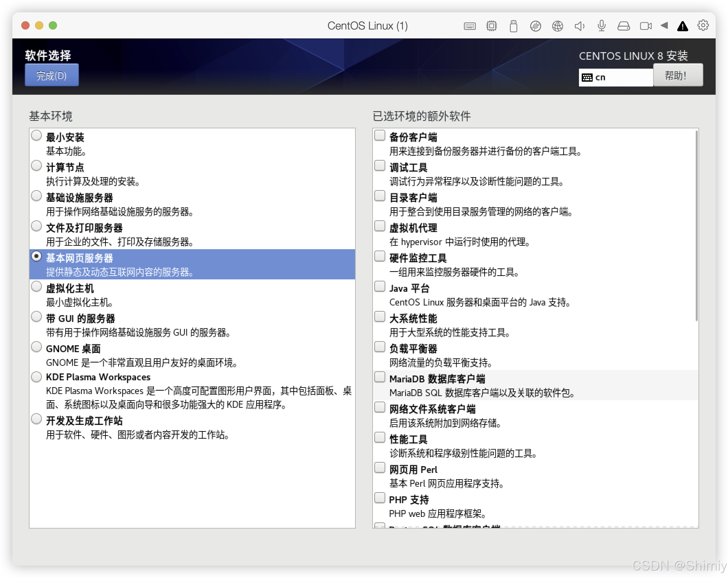
Task: Click the 帮助! help button
Action: (x=678, y=75)
